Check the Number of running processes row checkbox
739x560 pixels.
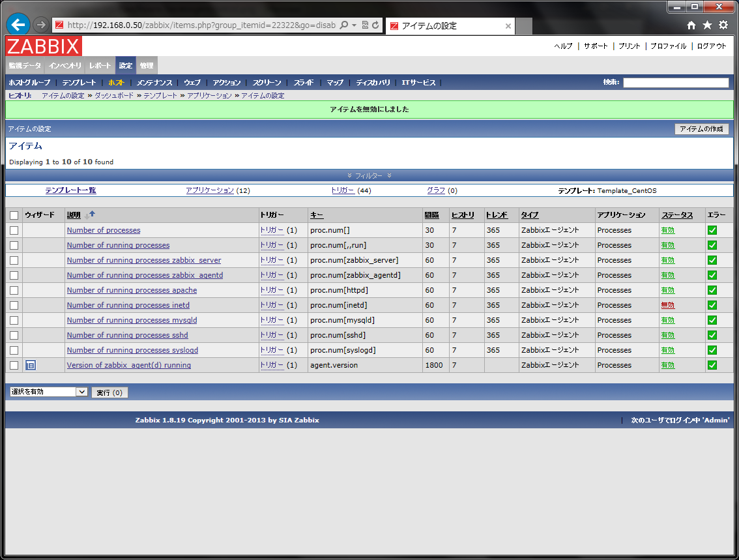click(14, 246)
